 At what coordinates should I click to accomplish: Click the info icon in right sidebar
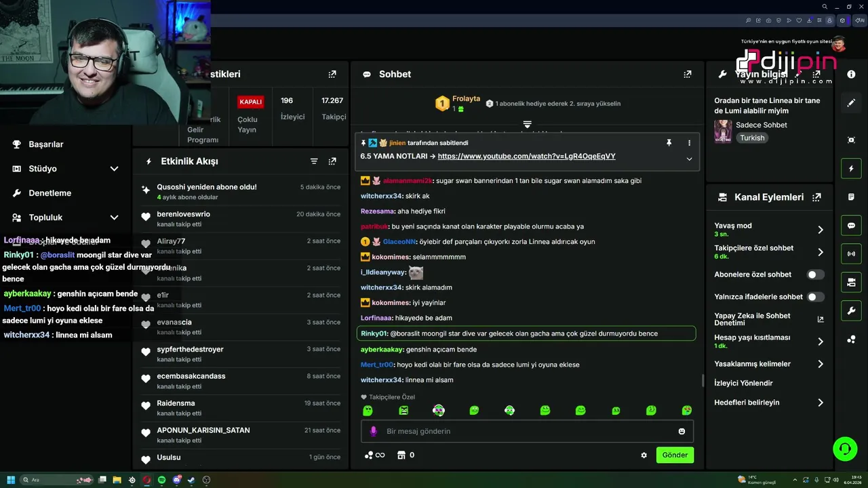(851, 75)
